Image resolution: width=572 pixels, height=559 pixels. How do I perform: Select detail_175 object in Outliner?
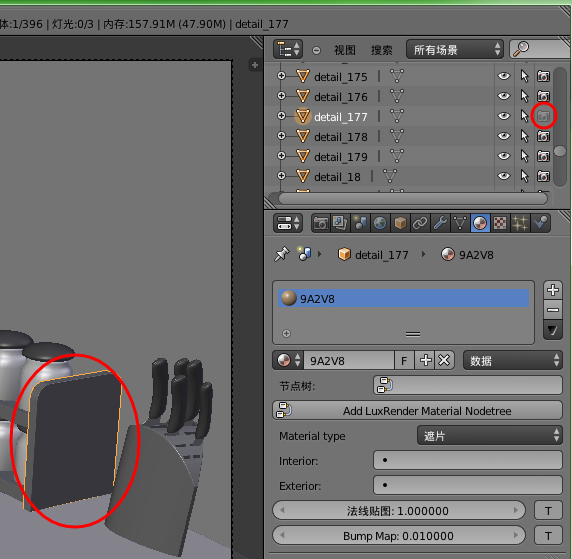coord(340,77)
